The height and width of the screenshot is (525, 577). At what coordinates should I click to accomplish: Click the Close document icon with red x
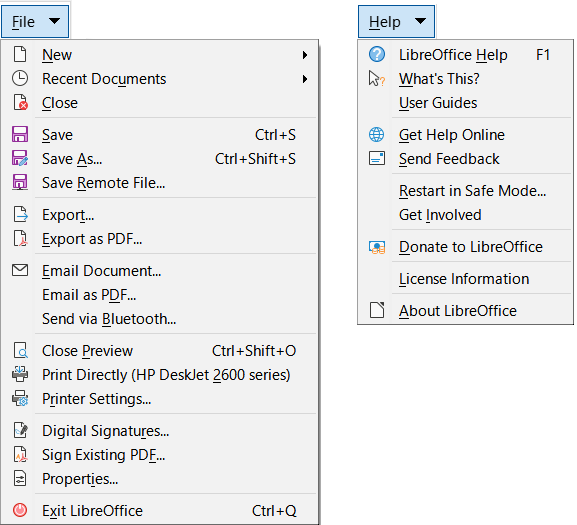pos(20,102)
